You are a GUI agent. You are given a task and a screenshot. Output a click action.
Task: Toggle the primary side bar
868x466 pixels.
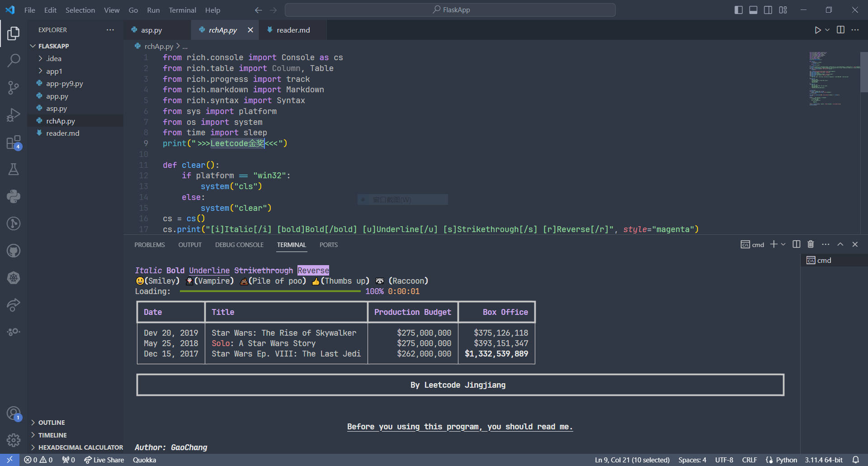click(x=739, y=10)
